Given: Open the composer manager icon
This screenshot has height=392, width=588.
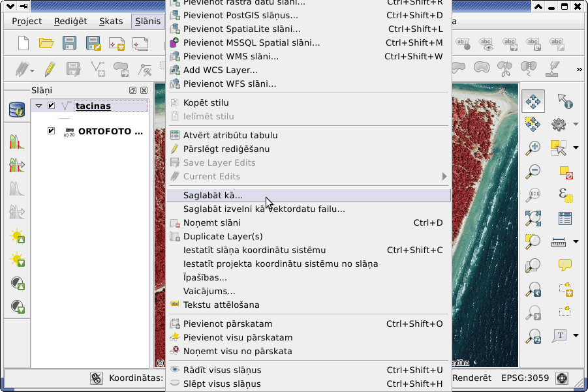Looking at the screenshot, I should click(140, 44).
